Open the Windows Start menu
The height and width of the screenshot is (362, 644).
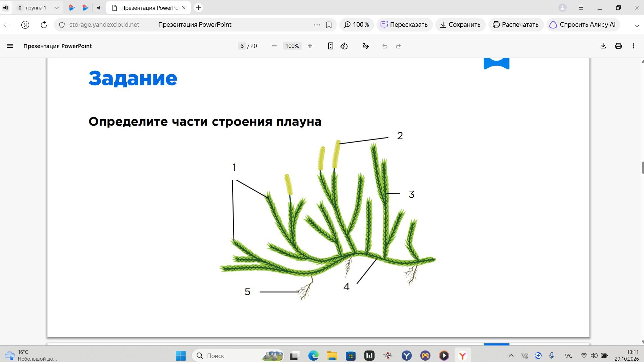pos(181,356)
